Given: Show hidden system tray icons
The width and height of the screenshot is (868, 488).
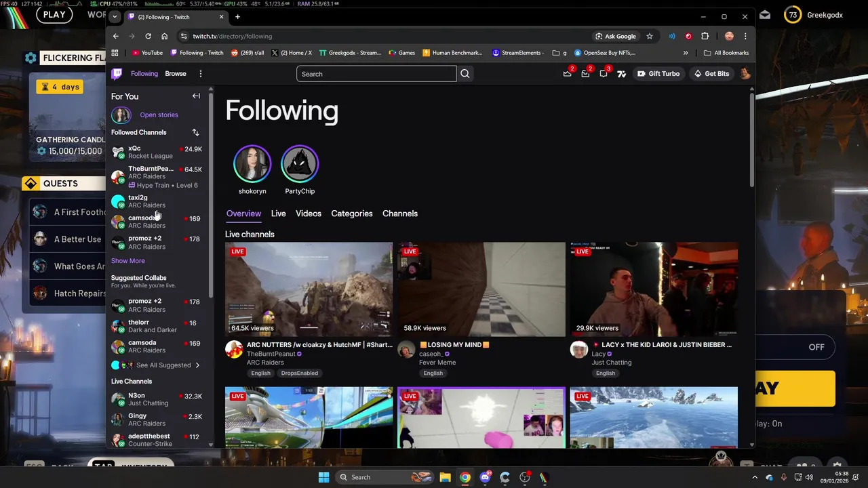Looking at the screenshot, I should pyautogui.click(x=755, y=477).
